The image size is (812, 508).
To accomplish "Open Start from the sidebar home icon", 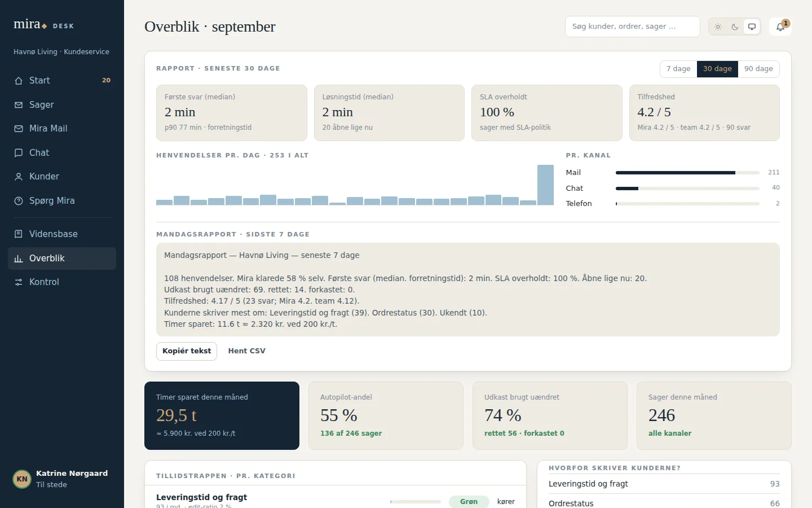I will pyautogui.click(x=19, y=81).
